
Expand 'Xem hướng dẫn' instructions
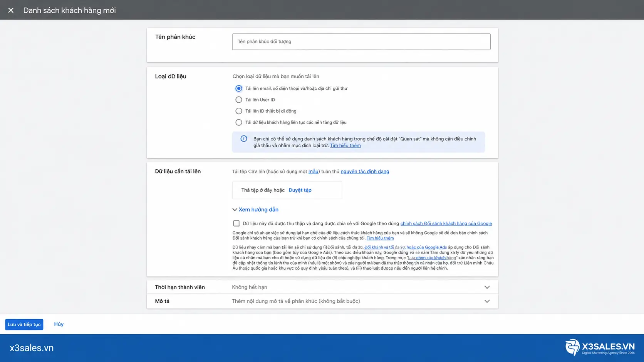(x=255, y=210)
